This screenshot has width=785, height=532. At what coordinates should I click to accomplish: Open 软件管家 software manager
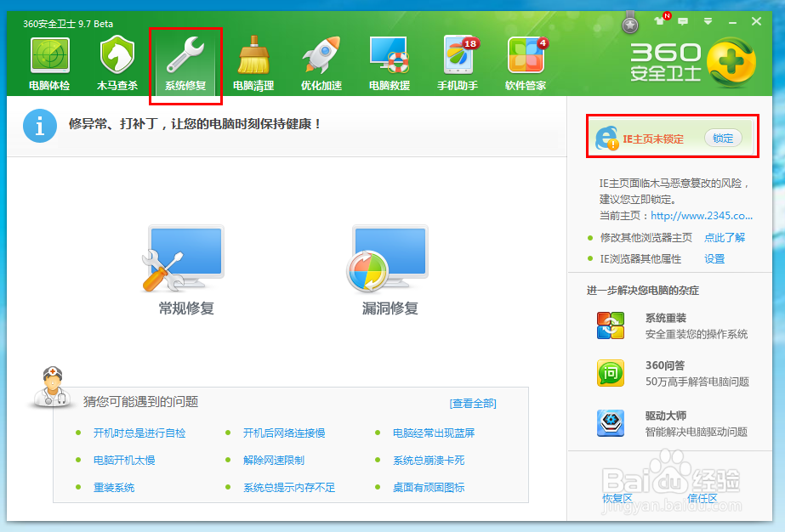(x=526, y=64)
